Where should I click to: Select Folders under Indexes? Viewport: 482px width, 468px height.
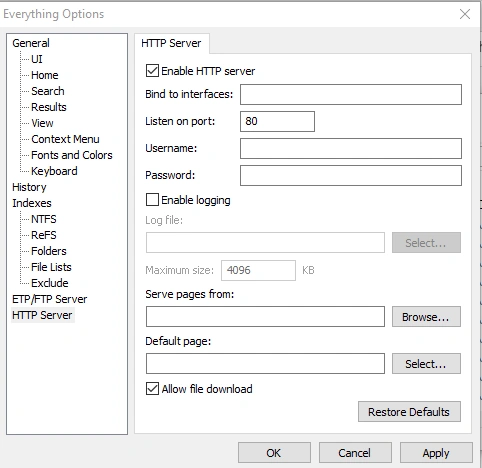point(49,251)
